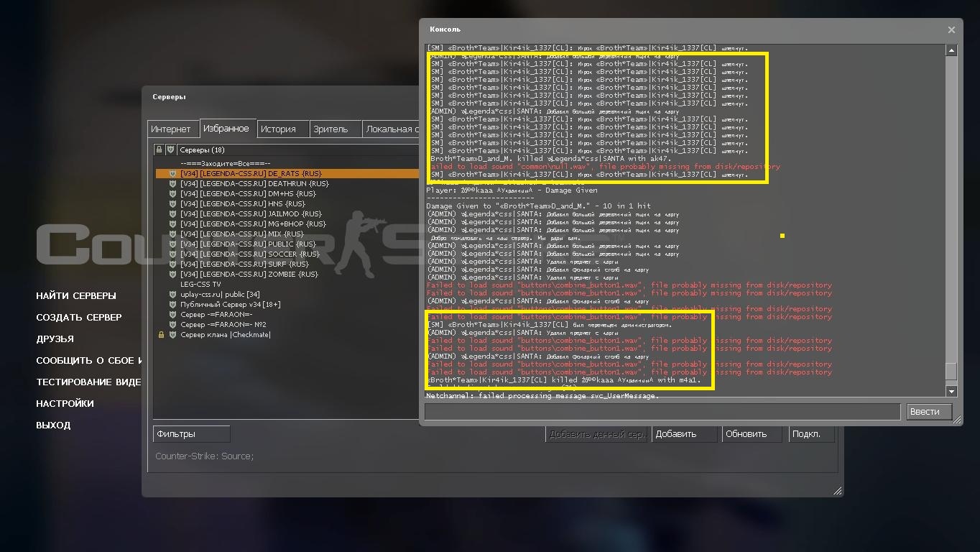980x552 pixels.
Task: Click the shield icon beside the MG+BHOP server
Action: (x=172, y=224)
